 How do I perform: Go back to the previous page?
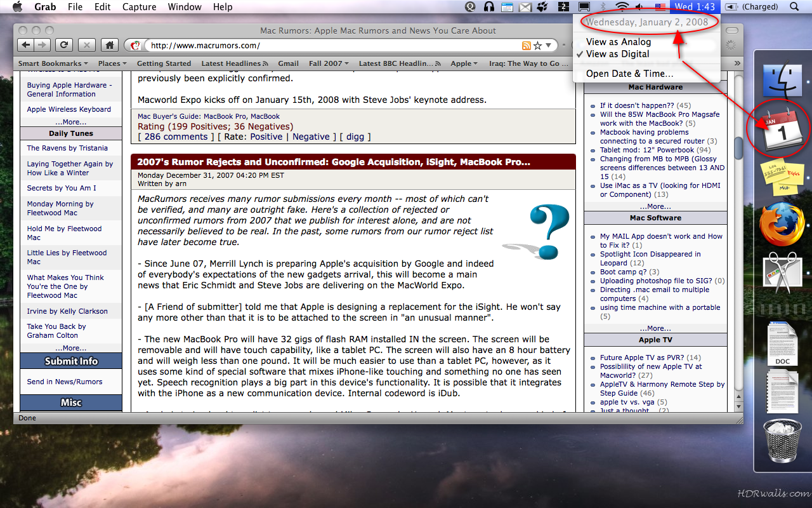click(25, 45)
